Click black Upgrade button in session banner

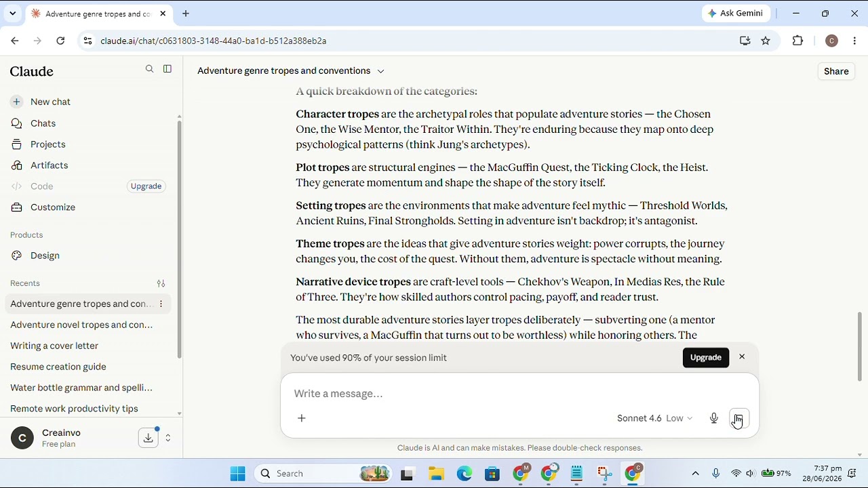[705, 358]
